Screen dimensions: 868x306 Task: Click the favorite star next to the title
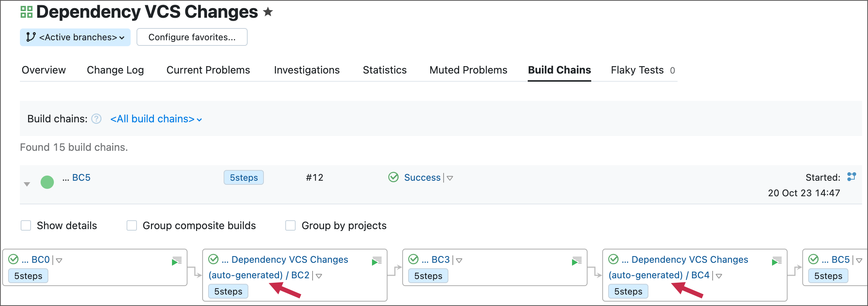[x=268, y=12]
